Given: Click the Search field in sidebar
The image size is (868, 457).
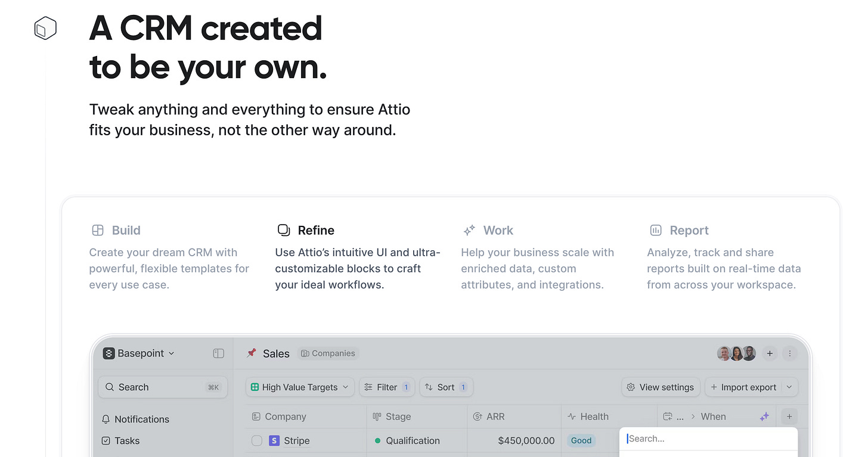Looking at the screenshot, I should (163, 387).
